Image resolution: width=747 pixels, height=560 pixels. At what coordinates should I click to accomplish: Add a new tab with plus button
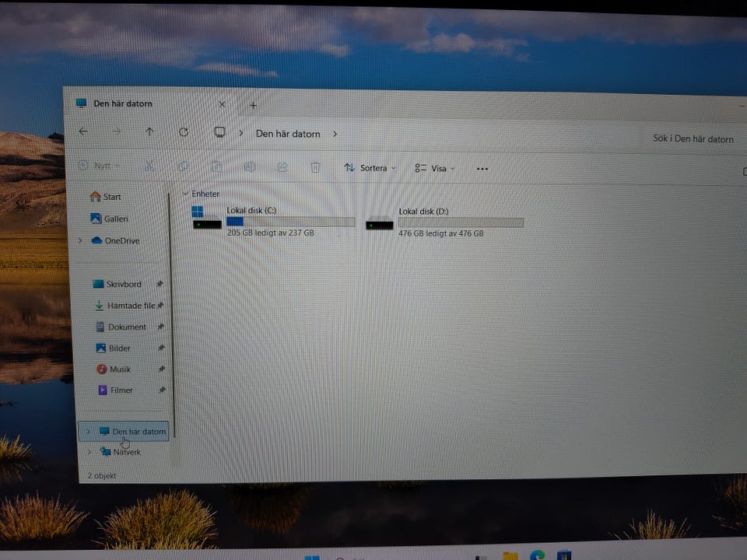254,105
